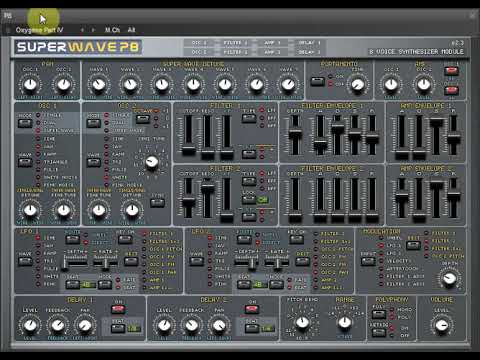
Task: Click the AMS OSC 1 level knob
Action: pos(391,85)
